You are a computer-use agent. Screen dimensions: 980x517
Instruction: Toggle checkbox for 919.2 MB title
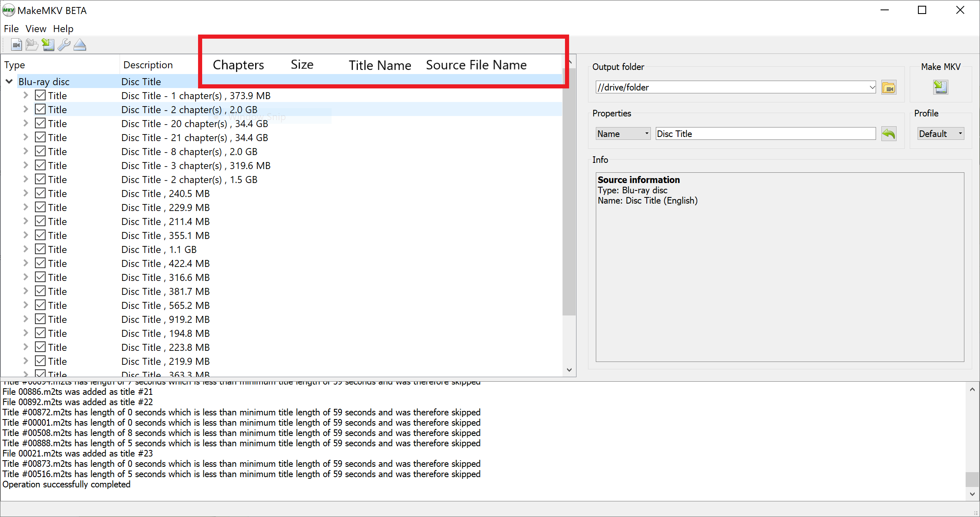[x=40, y=319]
